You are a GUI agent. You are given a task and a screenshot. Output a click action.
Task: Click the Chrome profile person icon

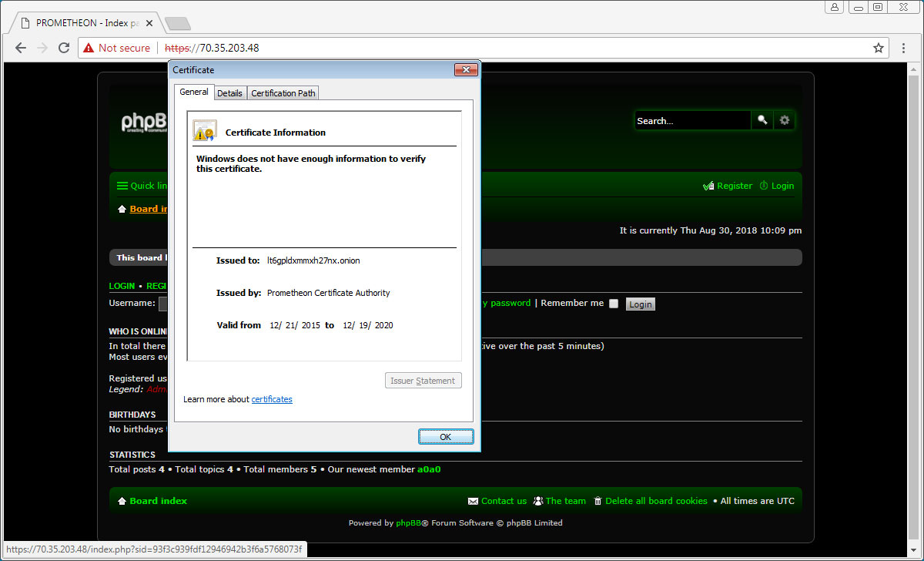coord(835,7)
